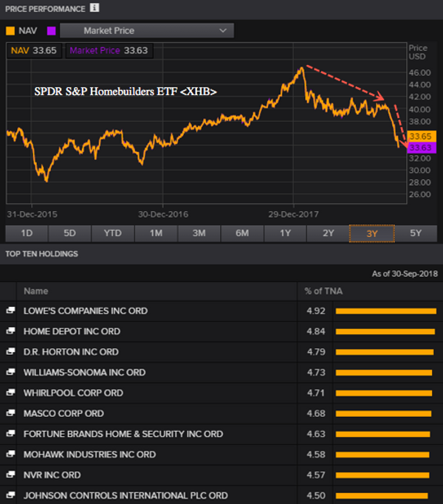The image size is (443, 504).
Task: Open D.R. HORTON INC ORD holding
Action: 71,352
